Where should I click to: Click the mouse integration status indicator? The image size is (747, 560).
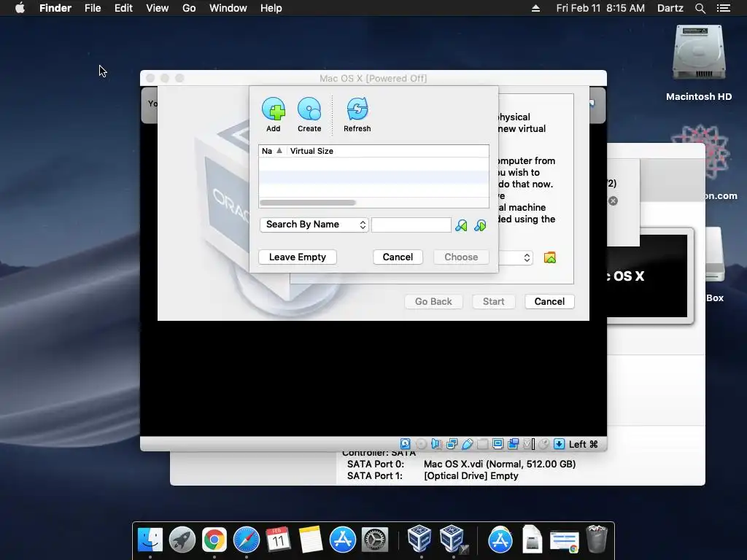point(543,444)
